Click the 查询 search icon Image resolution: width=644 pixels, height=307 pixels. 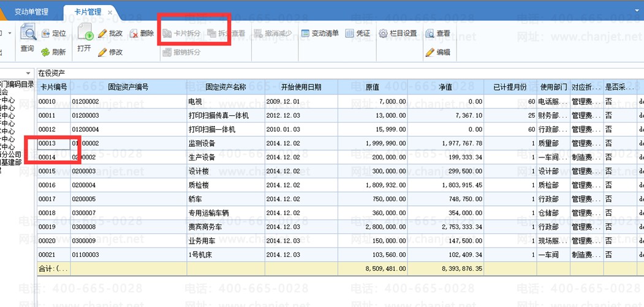28,32
